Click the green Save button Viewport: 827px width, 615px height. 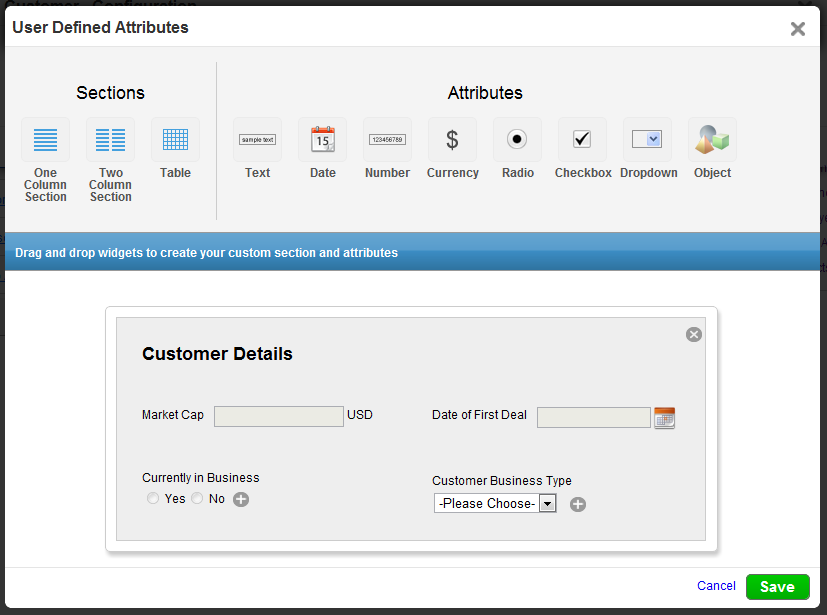tap(777, 587)
